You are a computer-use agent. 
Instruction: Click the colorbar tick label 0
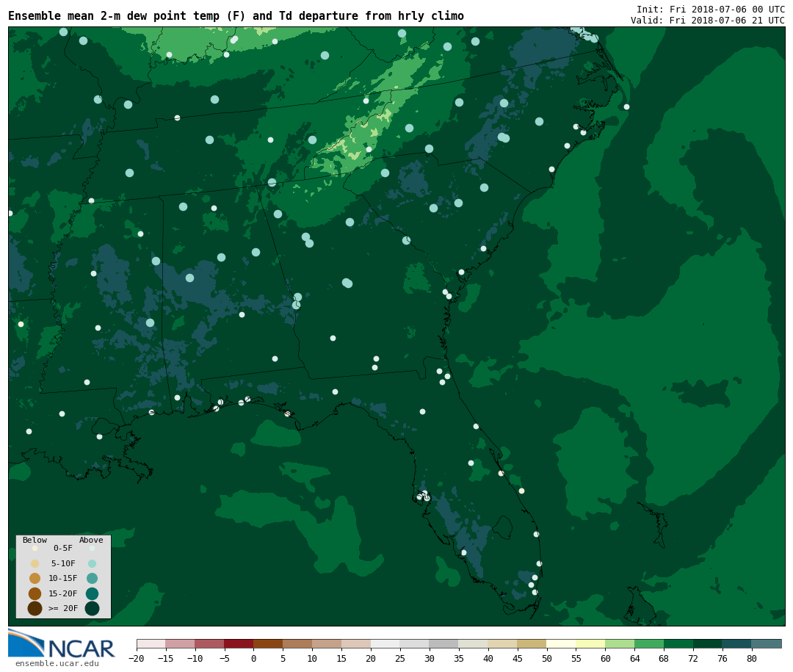point(253,658)
